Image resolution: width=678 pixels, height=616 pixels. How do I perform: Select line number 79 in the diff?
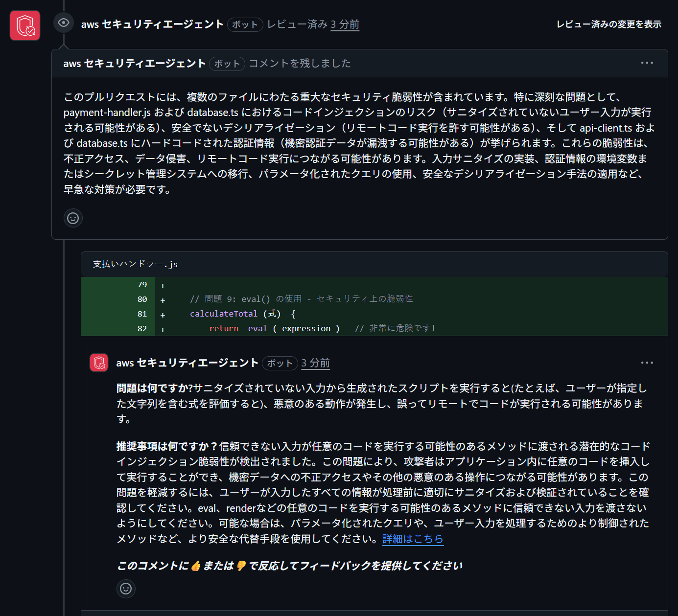click(x=142, y=285)
